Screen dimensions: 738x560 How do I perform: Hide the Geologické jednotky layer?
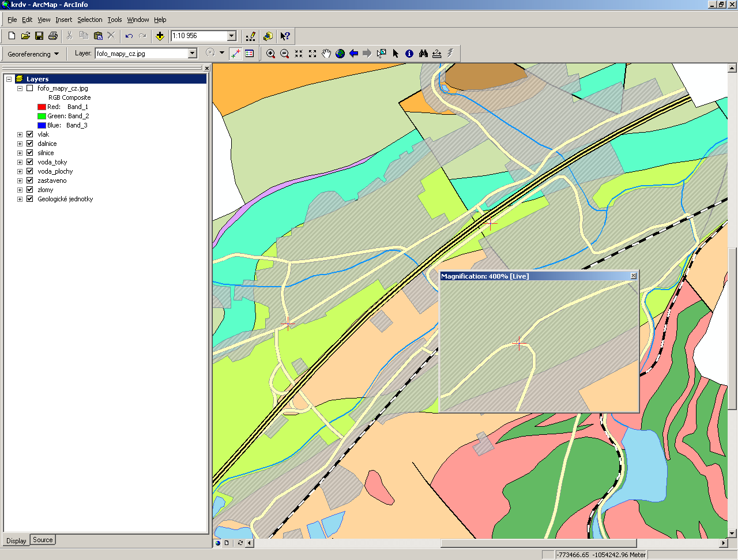coord(30,199)
